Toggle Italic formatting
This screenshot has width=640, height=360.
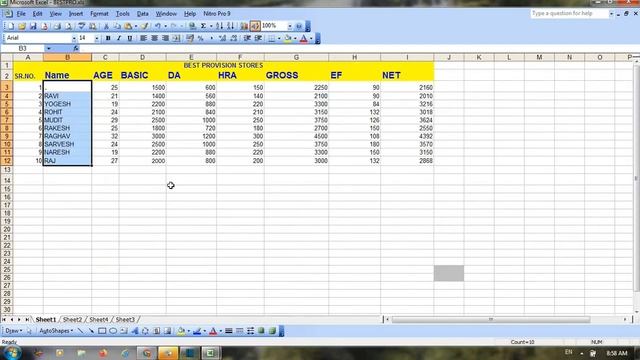tap(119, 38)
